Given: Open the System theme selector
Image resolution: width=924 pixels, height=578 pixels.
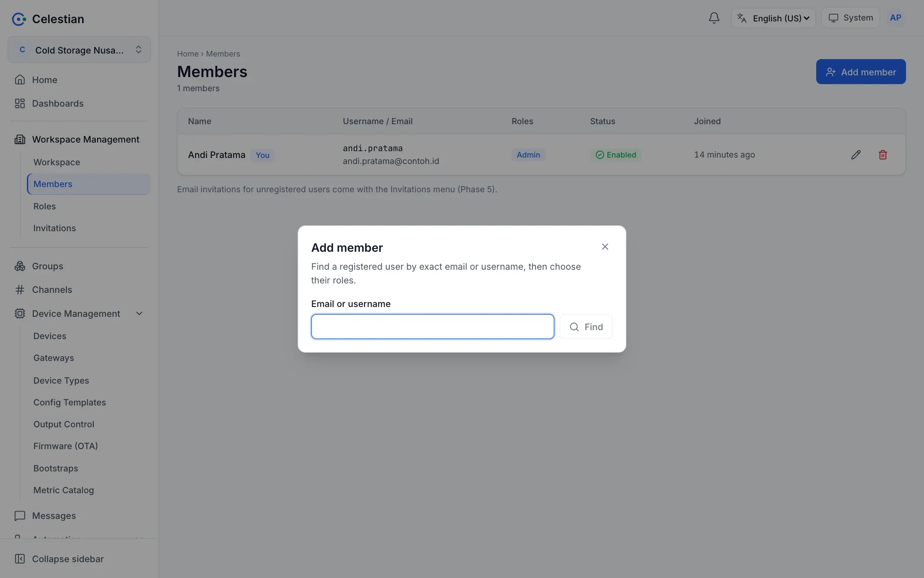Looking at the screenshot, I should click(x=850, y=18).
